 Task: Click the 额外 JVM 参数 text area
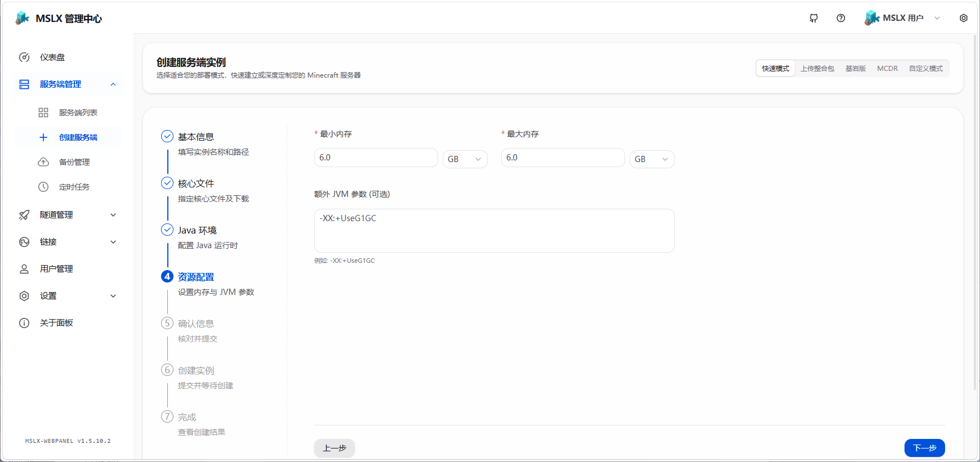(x=495, y=231)
